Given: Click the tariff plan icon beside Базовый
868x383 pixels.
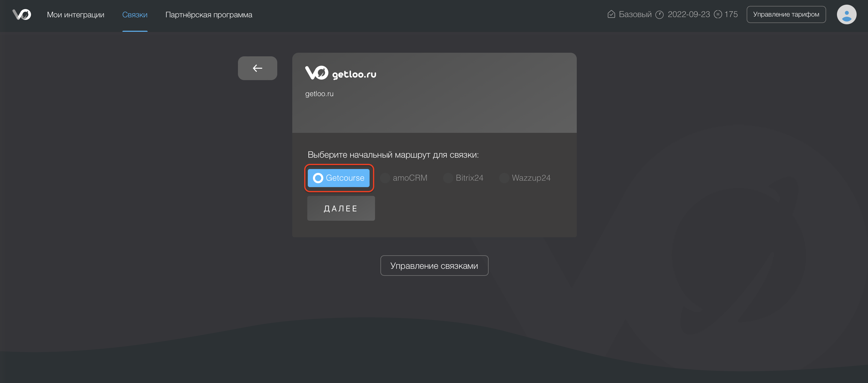Looking at the screenshot, I should click(611, 14).
